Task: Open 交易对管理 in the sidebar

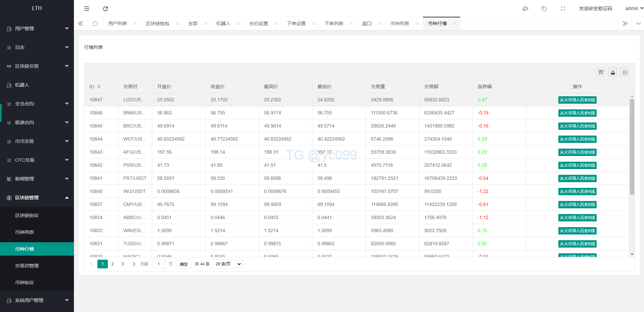Action: tap(27, 266)
